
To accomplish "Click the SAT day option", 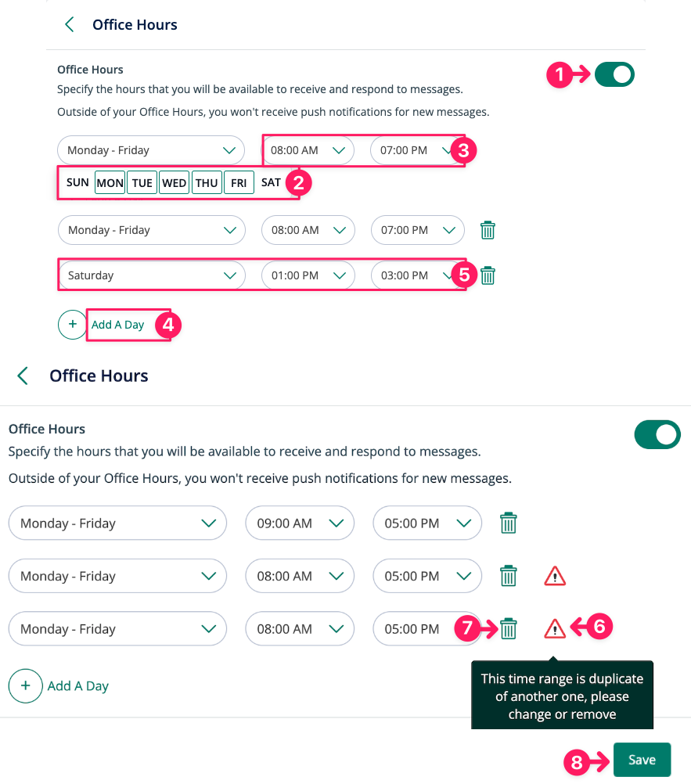I will click(271, 183).
